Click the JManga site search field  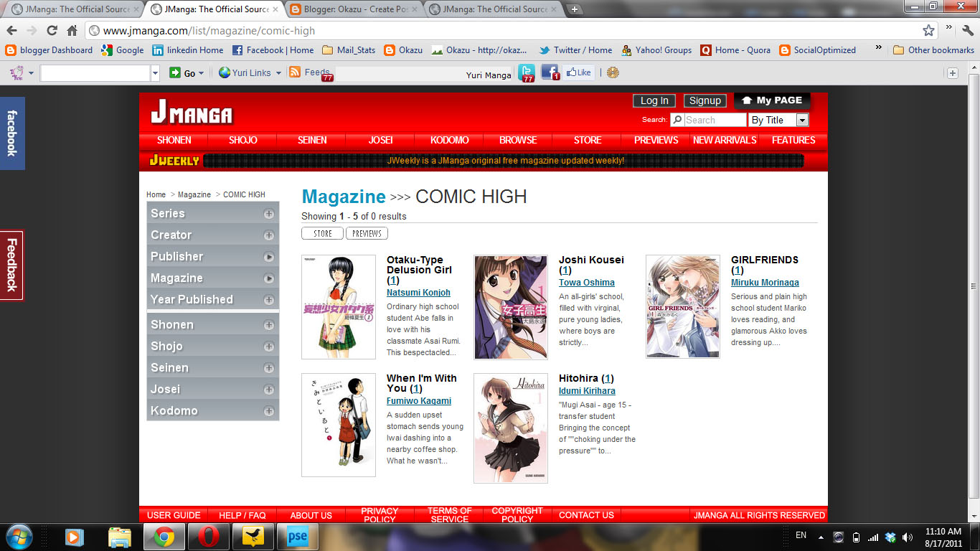(x=715, y=120)
